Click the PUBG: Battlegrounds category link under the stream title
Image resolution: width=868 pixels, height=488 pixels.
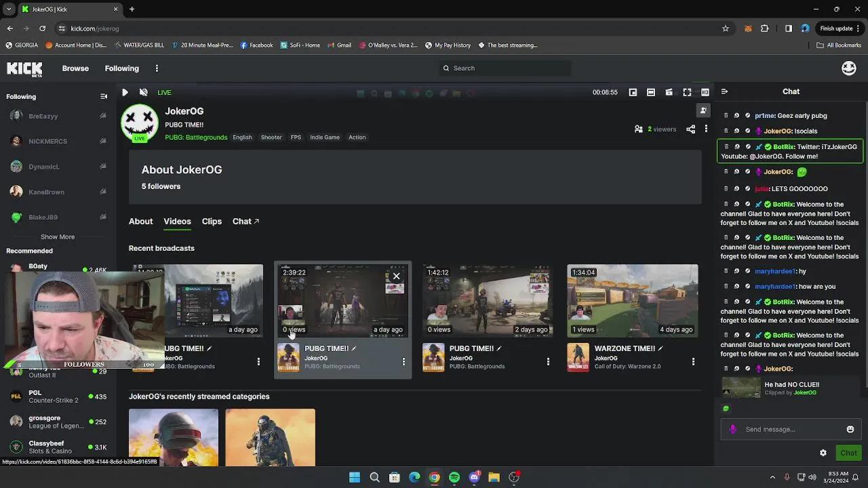pos(196,137)
